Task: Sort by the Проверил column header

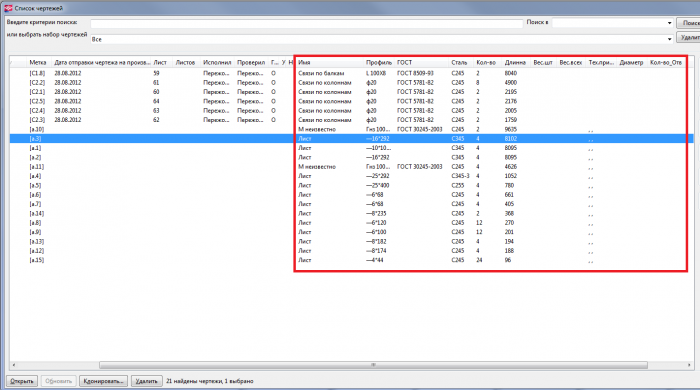Action: pyautogui.click(x=251, y=62)
